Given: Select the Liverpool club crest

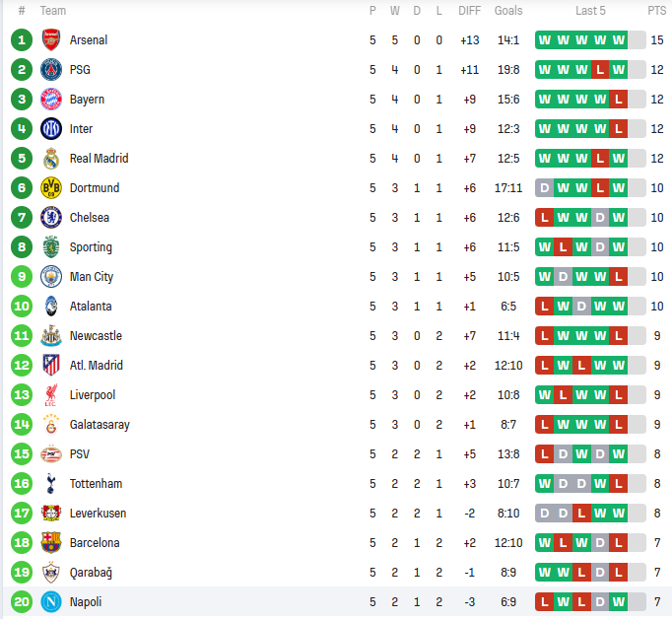Looking at the screenshot, I should click(x=51, y=395).
